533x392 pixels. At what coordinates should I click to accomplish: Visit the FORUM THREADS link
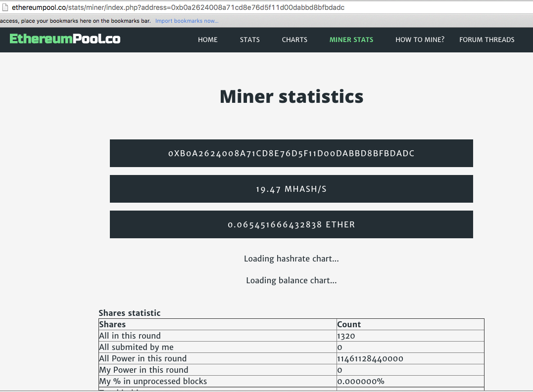[487, 40]
